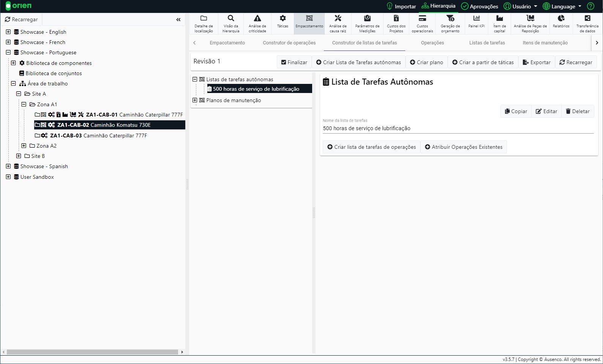Open Análise de Peças de Reposição
This screenshot has width=603, height=364.
[x=530, y=24]
